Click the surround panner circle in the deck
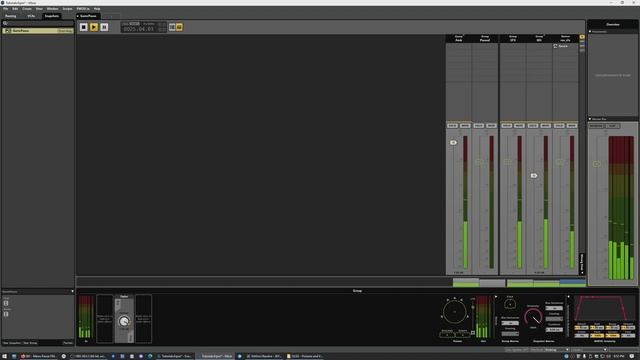This screenshot has height=360, width=640. [x=454, y=312]
